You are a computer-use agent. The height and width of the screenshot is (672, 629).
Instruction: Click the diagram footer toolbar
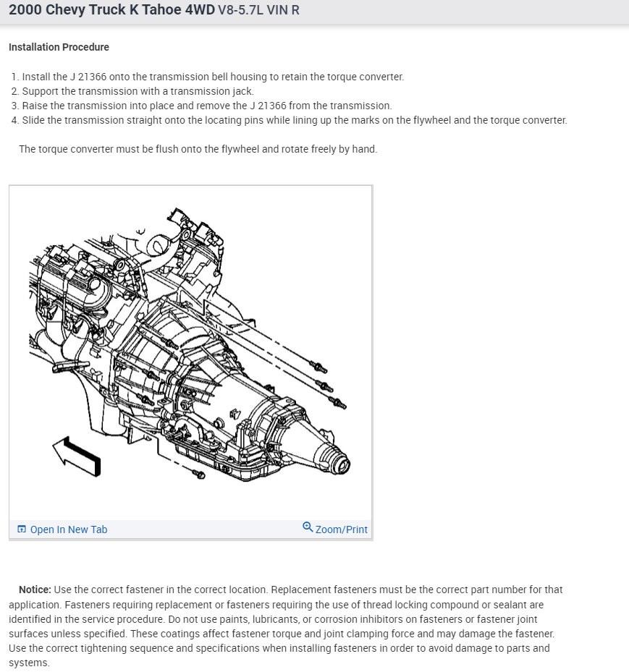[190, 529]
